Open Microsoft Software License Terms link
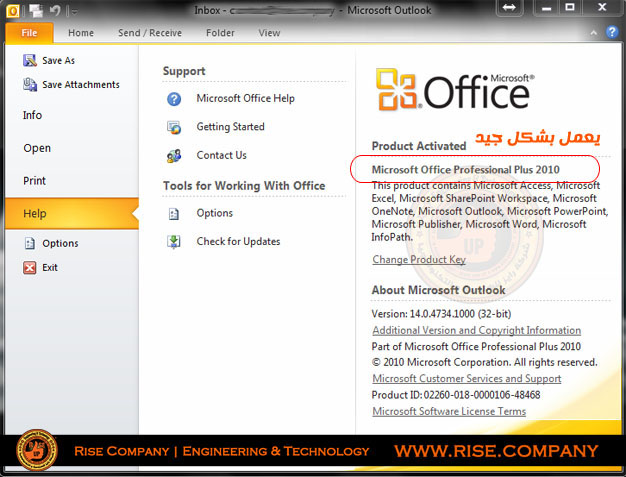The height and width of the screenshot is (477, 626). (x=449, y=411)
